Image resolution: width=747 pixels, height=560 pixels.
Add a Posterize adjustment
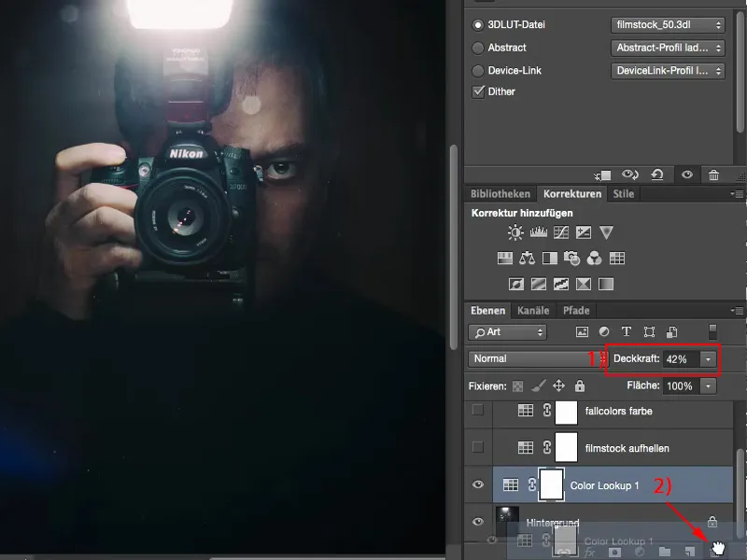[539, 285]
